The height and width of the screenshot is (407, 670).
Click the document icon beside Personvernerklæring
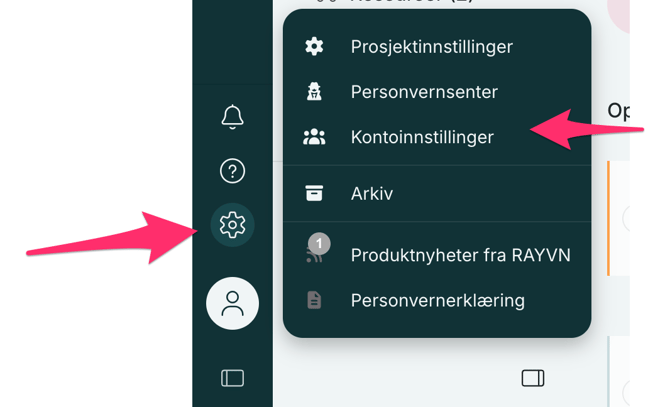314,300
